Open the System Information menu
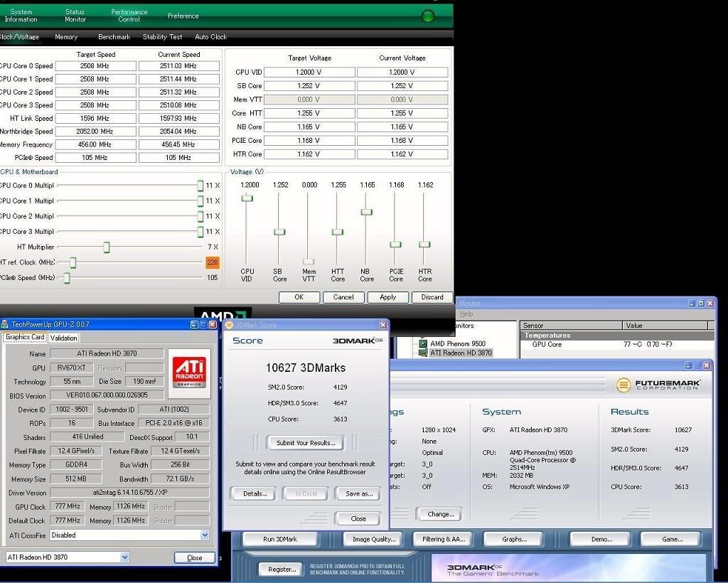The height and width of the screenshot is (583, 728). click(x=21, y=16)
